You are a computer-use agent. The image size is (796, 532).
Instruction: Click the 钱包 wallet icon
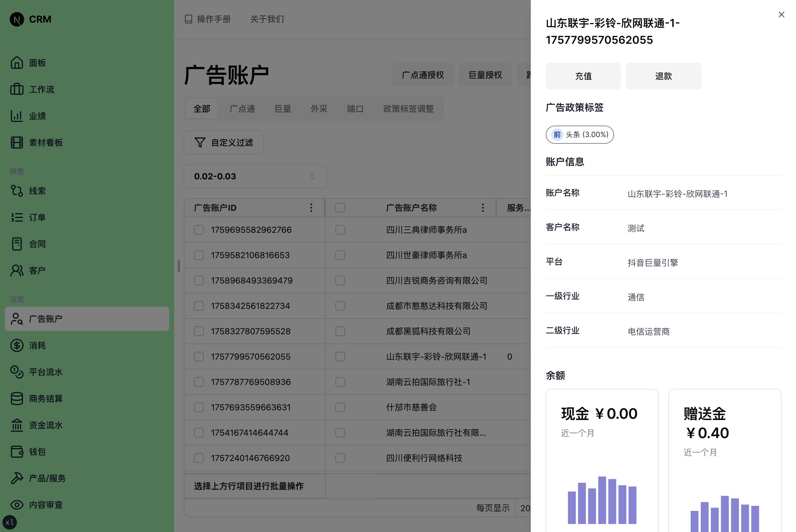(17, 452)
